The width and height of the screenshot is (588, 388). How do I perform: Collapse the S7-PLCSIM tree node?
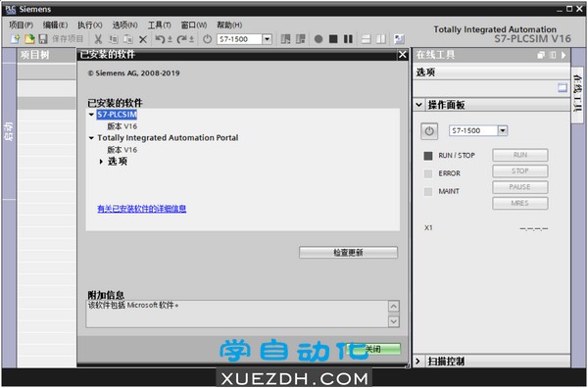coord(91,115)
